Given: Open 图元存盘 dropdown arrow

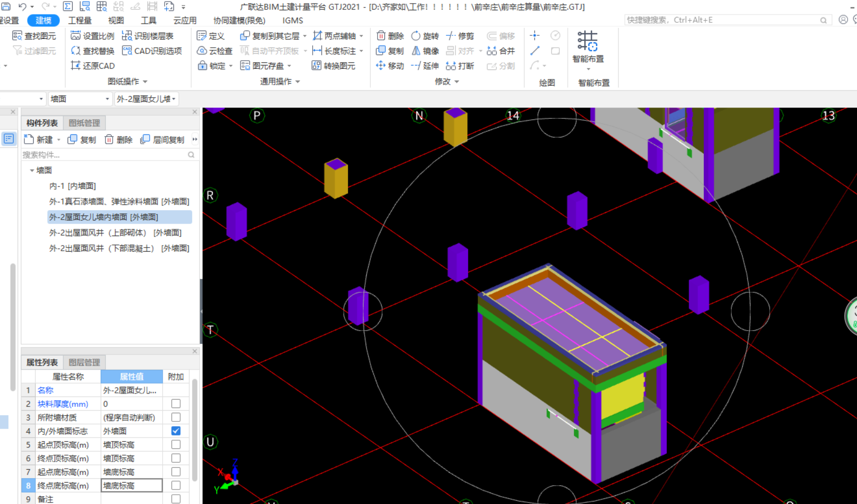Looking at the screenshot, I should pos(289,66).
